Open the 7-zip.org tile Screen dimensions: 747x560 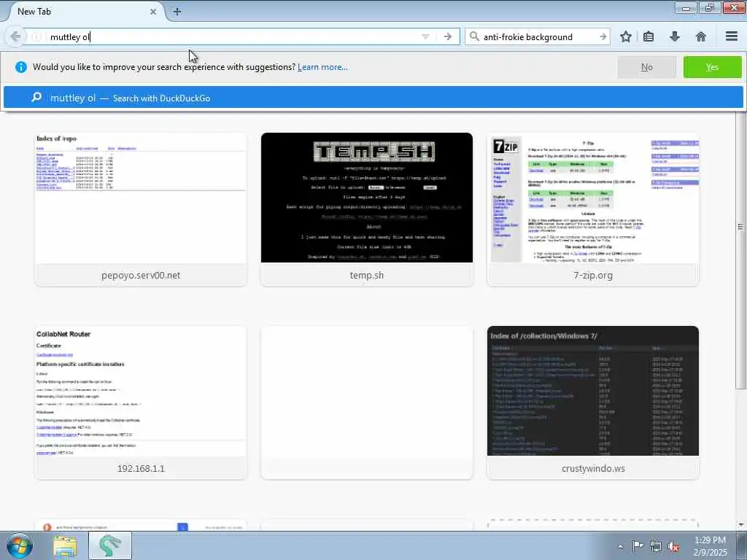pyautogui.click(x=593, y=209)
